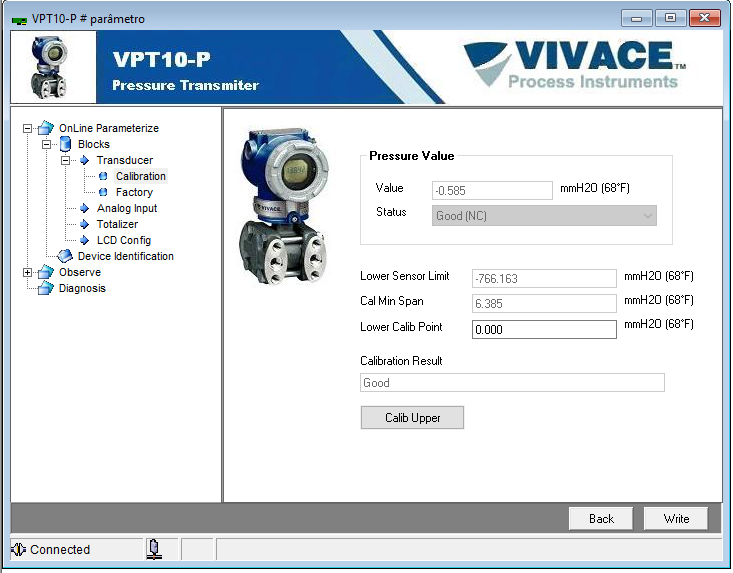Select the Transducer tree item

pyautogui.click(x=125, y=160)
